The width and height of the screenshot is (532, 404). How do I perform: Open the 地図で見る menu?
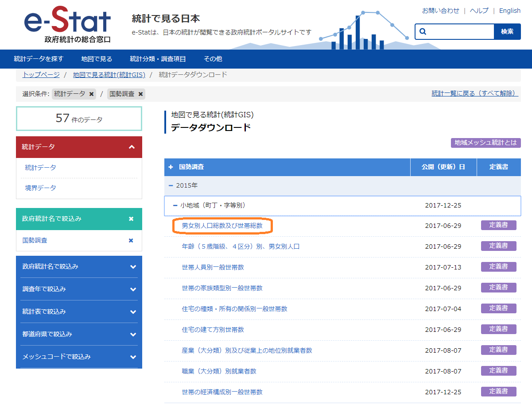[97, 59]
